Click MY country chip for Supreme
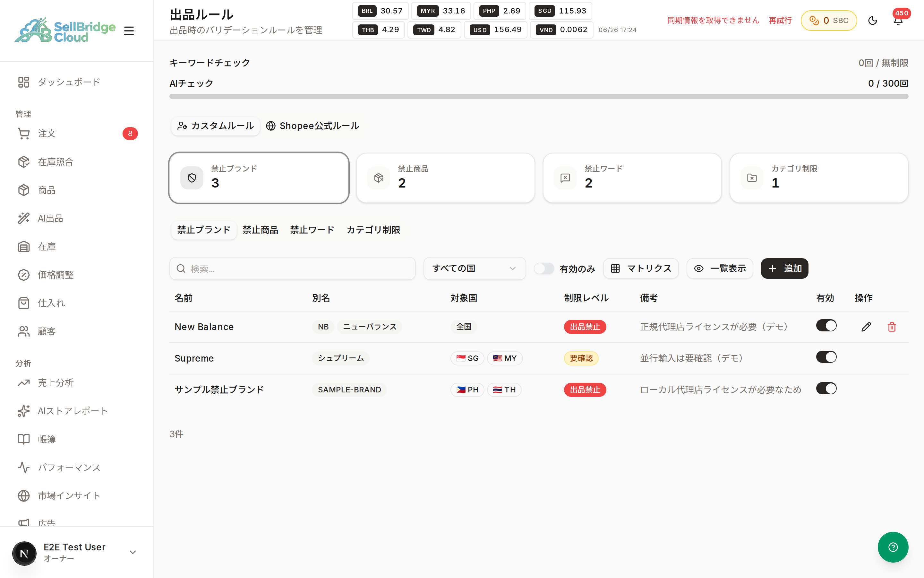Viewport: 924px width, 578px height. coord(504,358)
